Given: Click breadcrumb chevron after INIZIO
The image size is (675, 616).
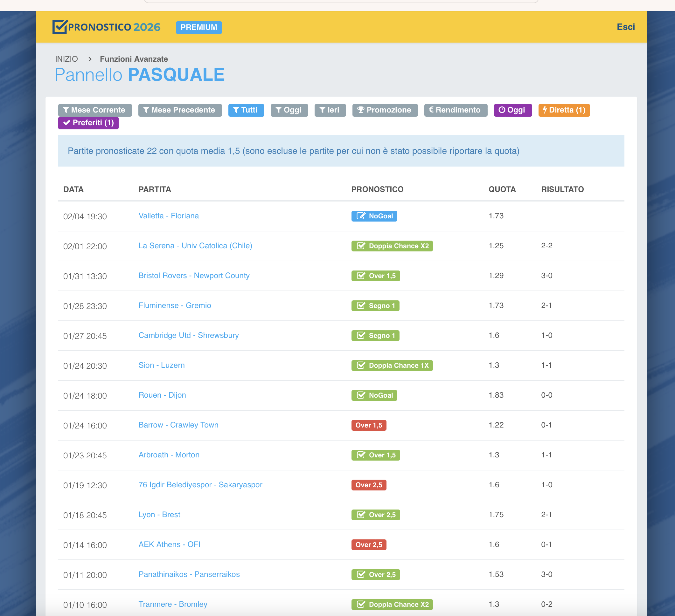Looking at the screenshot, I should [x=90, y=59].
